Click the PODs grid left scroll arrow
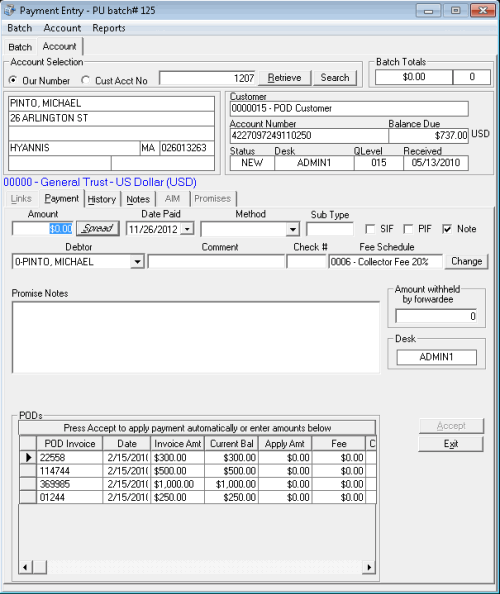The width and height of the screenshot is (500, 594). tap(25, 567)
